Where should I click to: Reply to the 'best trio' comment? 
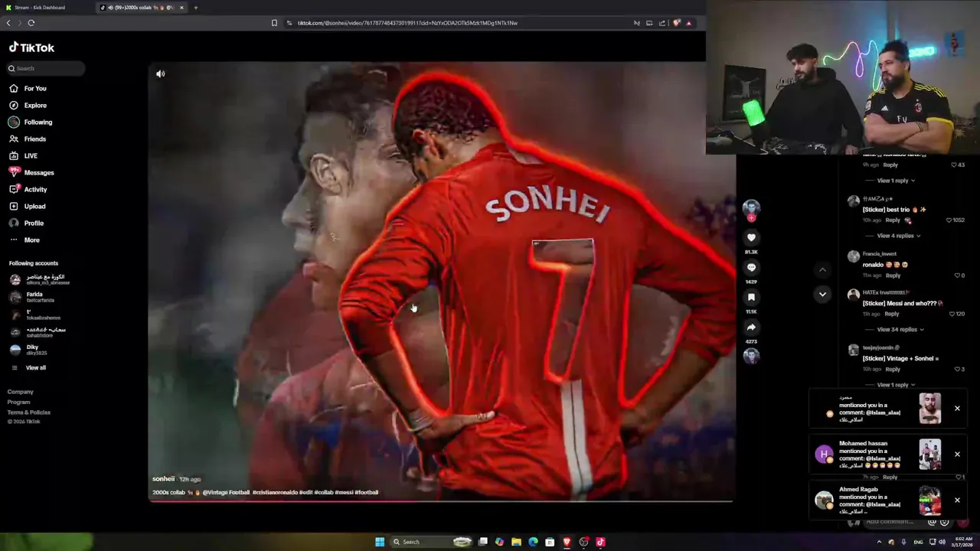coord(893,220)
